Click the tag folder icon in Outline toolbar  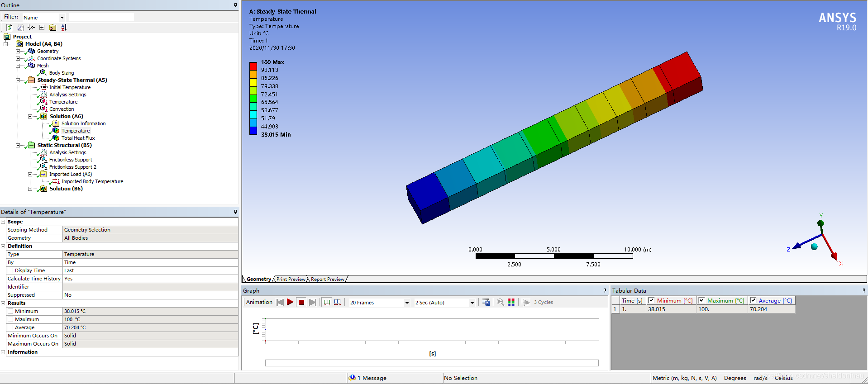pos(52,28)
